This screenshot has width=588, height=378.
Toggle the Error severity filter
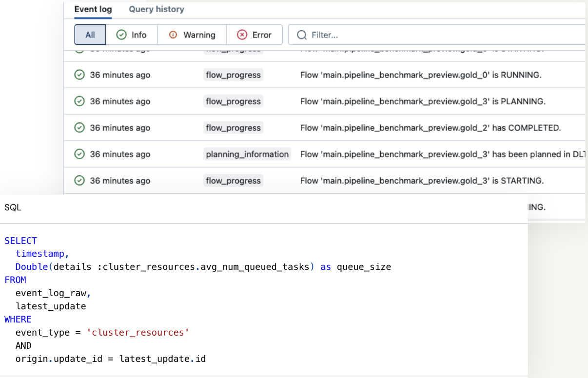(x=254, y=35)
